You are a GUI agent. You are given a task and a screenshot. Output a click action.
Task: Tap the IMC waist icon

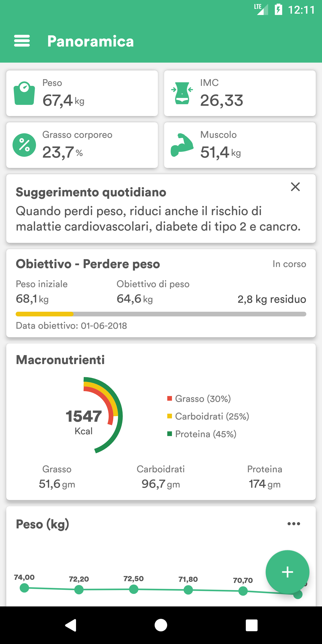182,93
